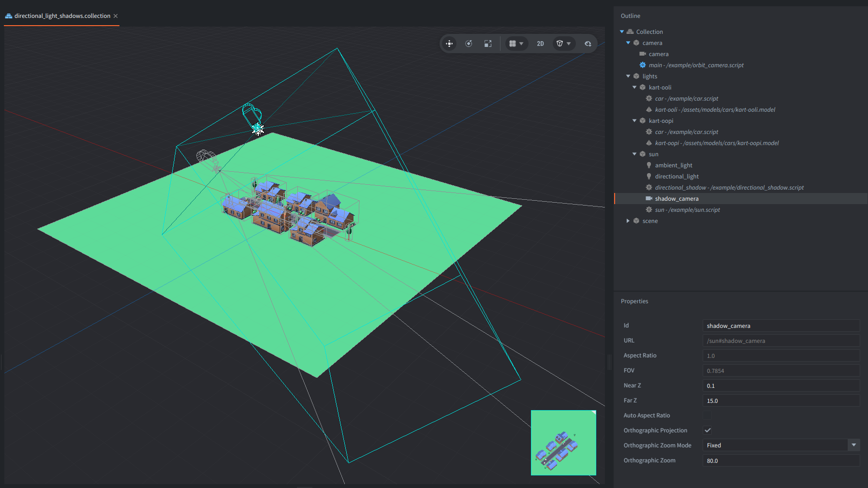
Task: Collapse the camera game object node
Action: pyautogui.click(x=628, y=43)
